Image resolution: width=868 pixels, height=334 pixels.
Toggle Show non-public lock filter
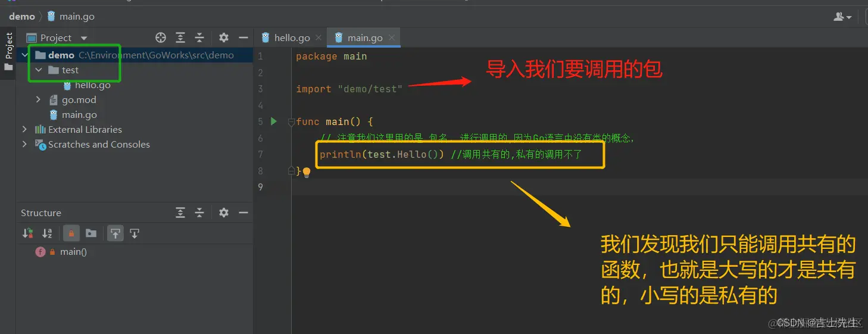[x=71, y=233]
